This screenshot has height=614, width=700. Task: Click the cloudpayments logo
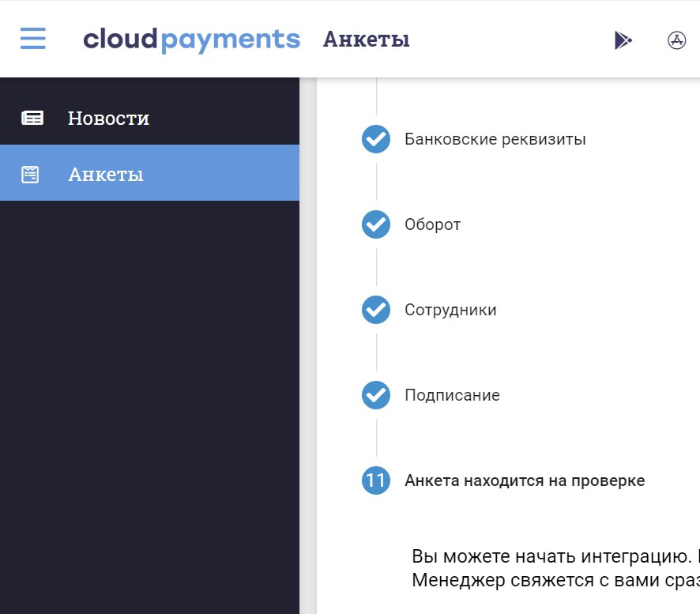191,40
